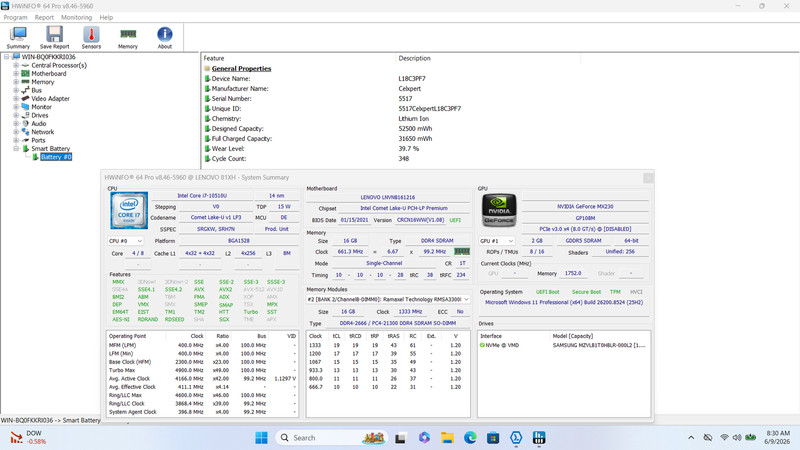Expand the Motherboard tree node
This screenshot has height=450, width=800.
(16, 73)
